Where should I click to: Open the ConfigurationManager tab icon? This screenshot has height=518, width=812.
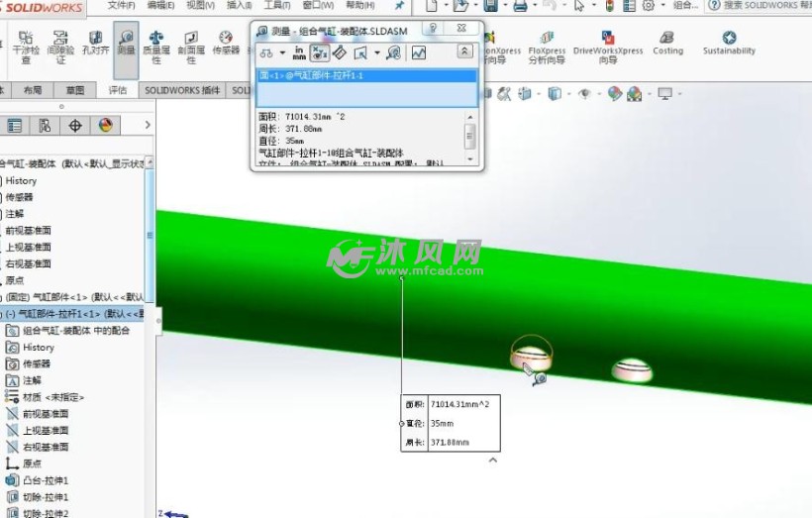click(x=45, y=126)
